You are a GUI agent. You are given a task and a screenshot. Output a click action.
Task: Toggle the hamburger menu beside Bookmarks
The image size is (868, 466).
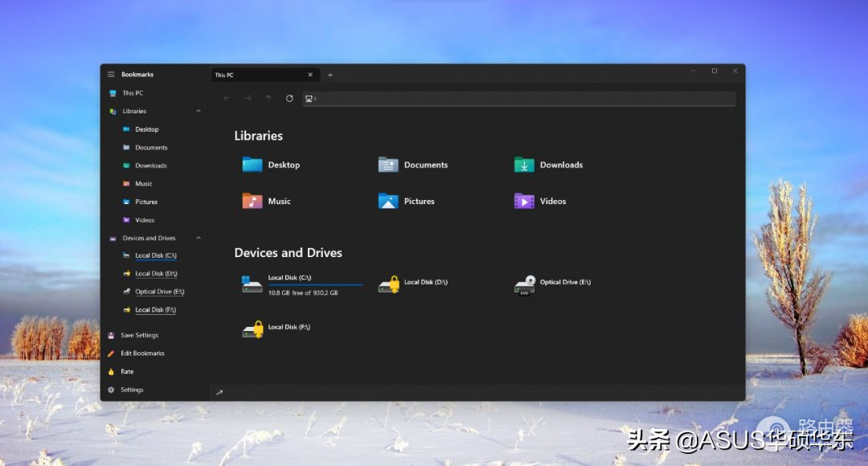point(111,74)
